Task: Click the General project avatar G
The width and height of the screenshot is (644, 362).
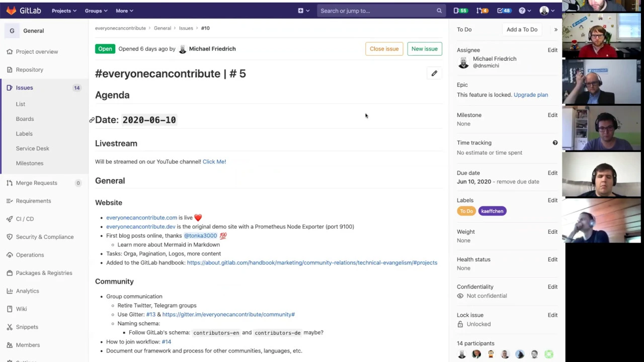Action: [12, 31]
